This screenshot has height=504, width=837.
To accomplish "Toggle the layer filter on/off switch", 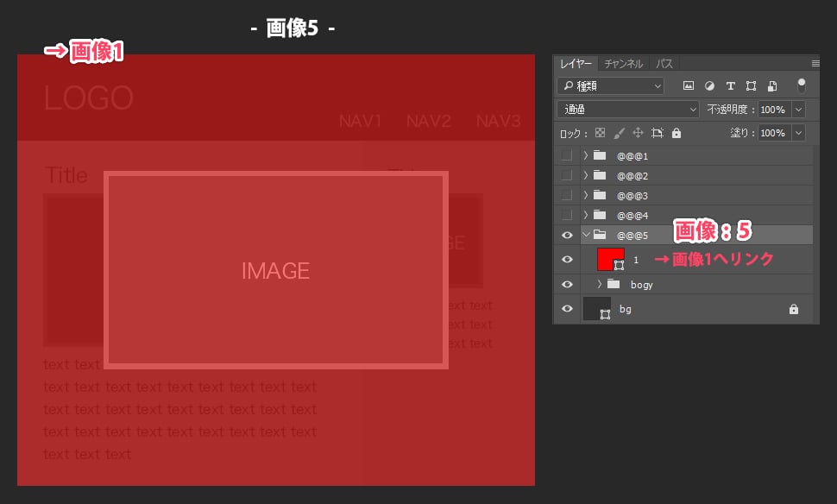I will pyautogui.click(x=802, y=85).
